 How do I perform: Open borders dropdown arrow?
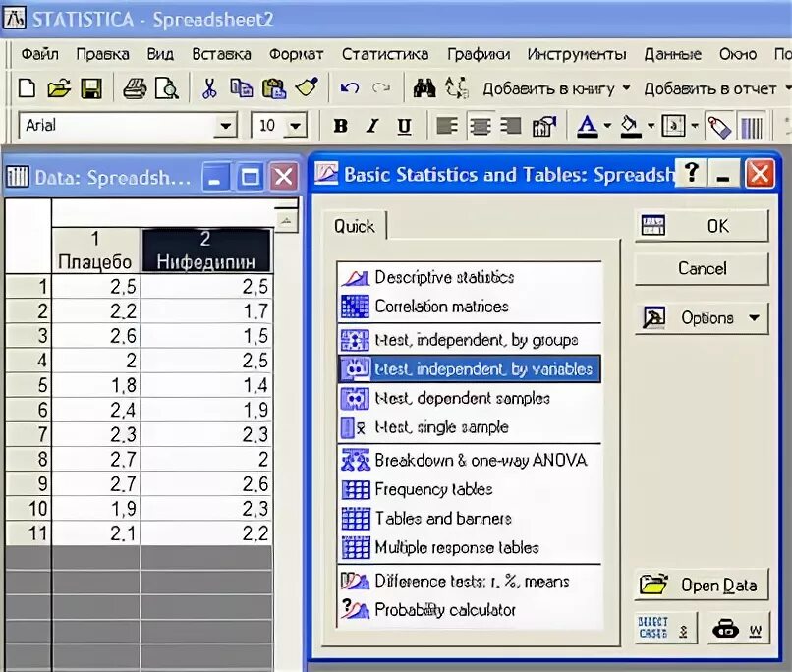[x=695, y=126]
